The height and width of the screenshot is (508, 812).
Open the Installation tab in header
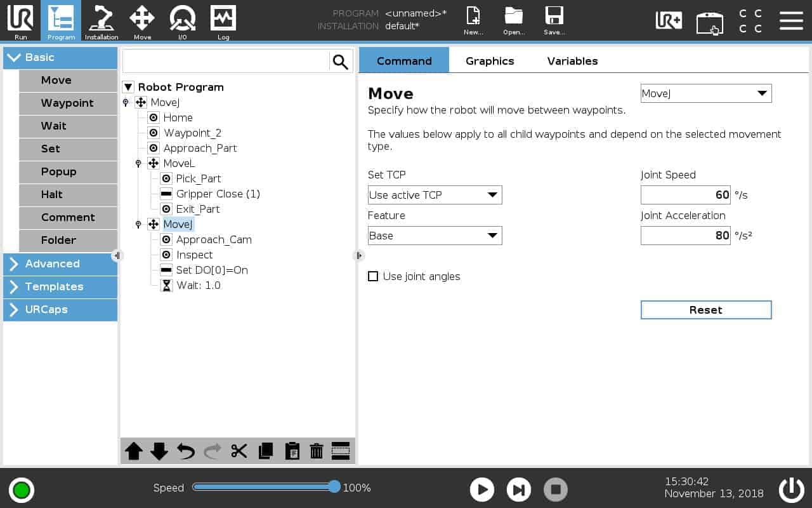coord(101,21)
